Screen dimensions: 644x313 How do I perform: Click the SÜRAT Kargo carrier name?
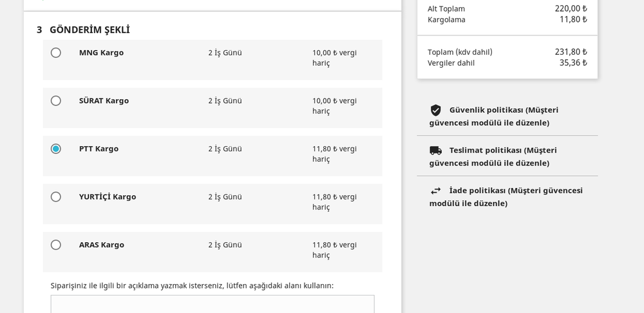[104, 101]
